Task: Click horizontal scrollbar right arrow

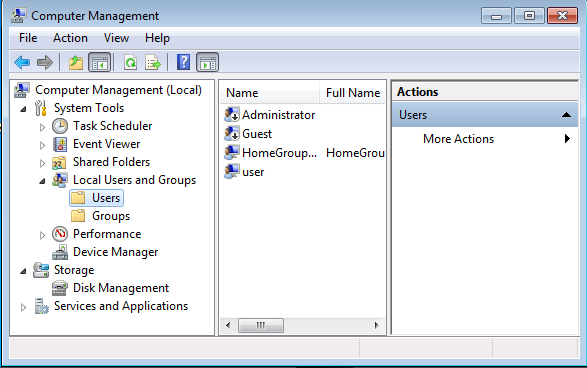Action: [x=376, y=325]
